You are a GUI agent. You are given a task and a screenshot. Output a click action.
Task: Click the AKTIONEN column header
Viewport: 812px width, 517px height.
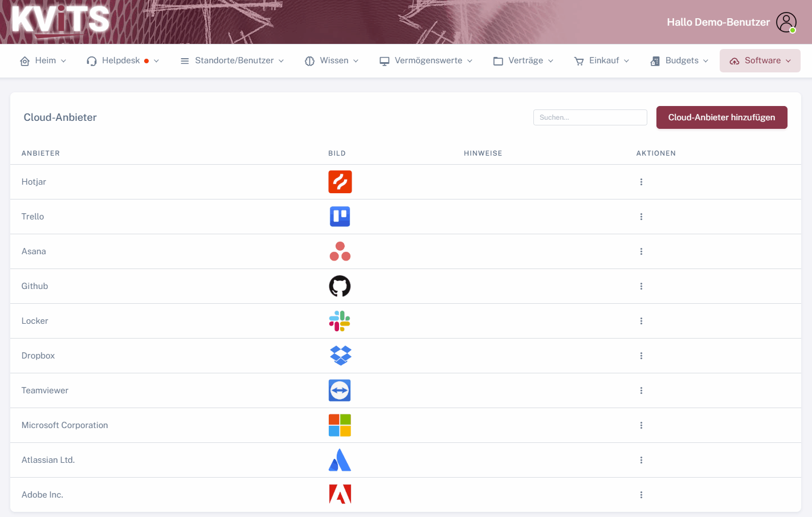click(x=656, y=153)
